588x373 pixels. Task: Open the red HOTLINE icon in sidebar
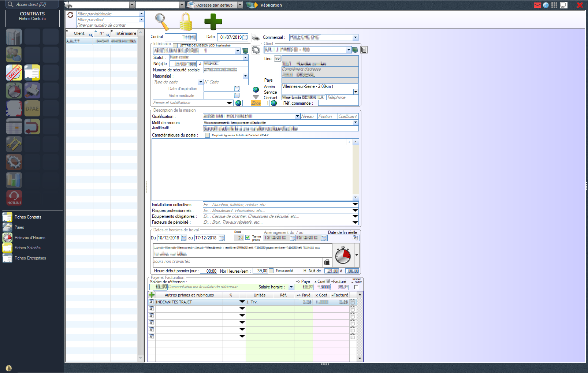[x=14, y=198]
